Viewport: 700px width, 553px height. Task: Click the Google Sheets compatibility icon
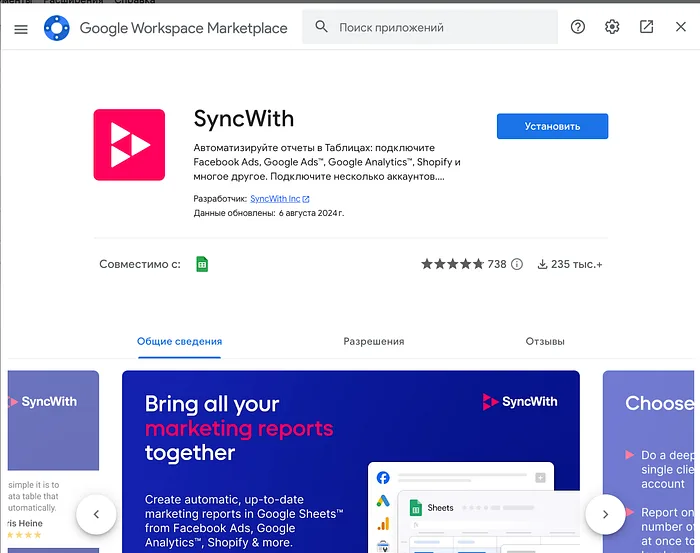pos(202,264)
